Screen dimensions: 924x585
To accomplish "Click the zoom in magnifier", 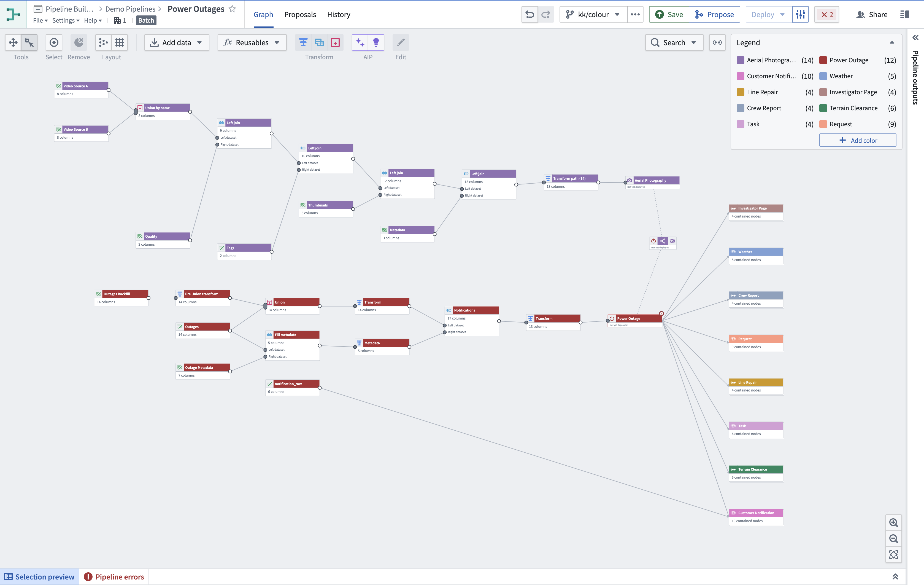I will coord(894,523).
